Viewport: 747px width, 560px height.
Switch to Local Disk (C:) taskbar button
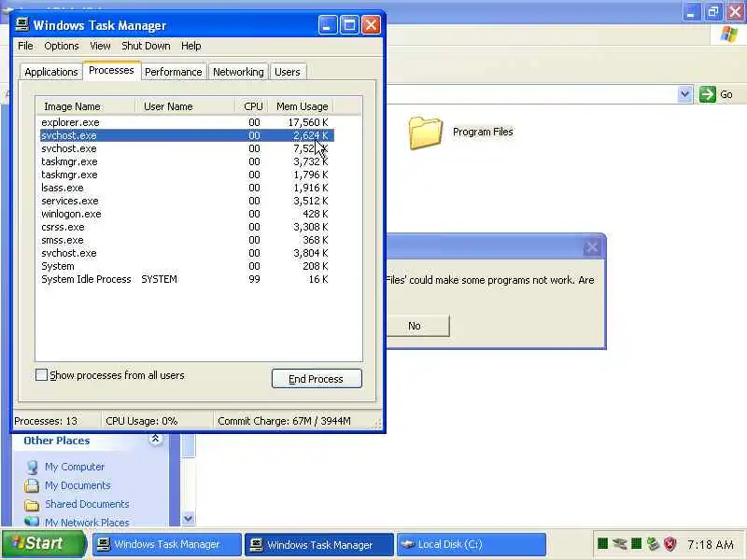tap(472, 544)
